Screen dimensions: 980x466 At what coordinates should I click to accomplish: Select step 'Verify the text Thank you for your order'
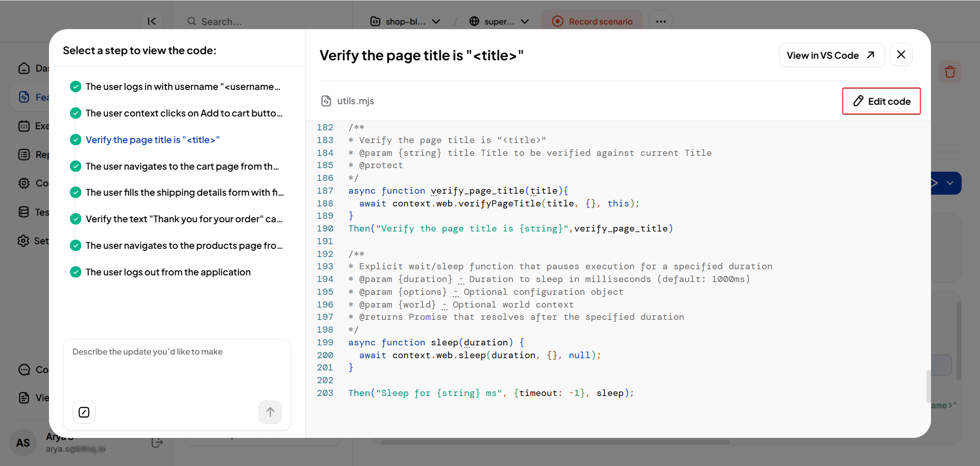[184, 219]
